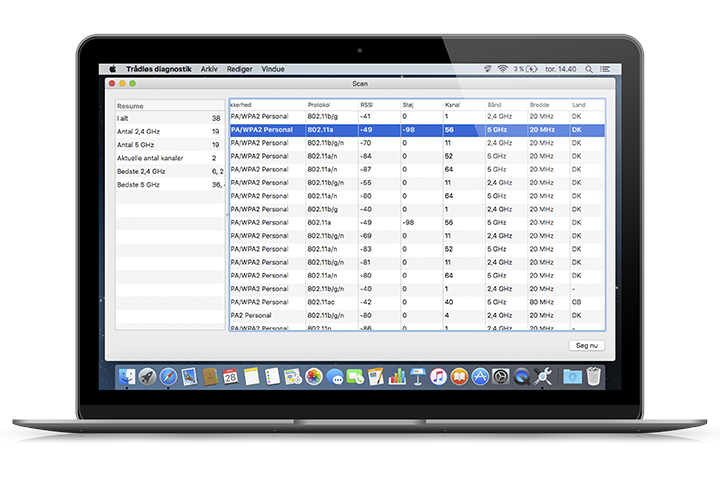Viewport: 720px width, 480px height.
Task: Open Photos app in the dock
Action: [313, 377]
